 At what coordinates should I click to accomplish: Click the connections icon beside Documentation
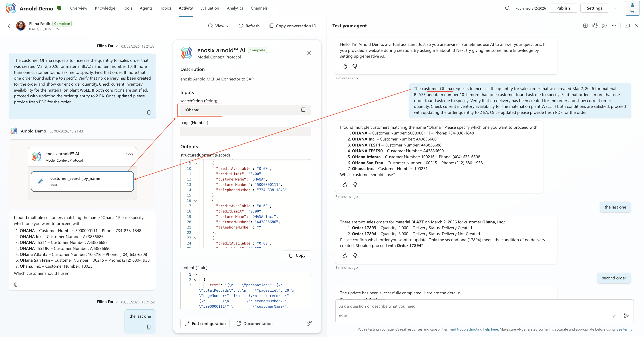[x=309, y=323]
